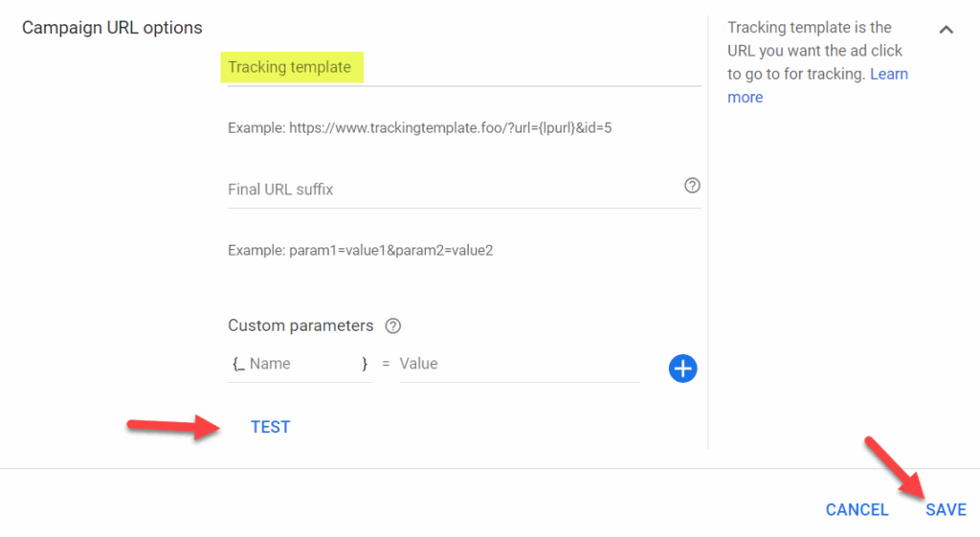Open the Learn more link
Image resolution: width=980 pixels, height=537 pixels.
(888, 75)
